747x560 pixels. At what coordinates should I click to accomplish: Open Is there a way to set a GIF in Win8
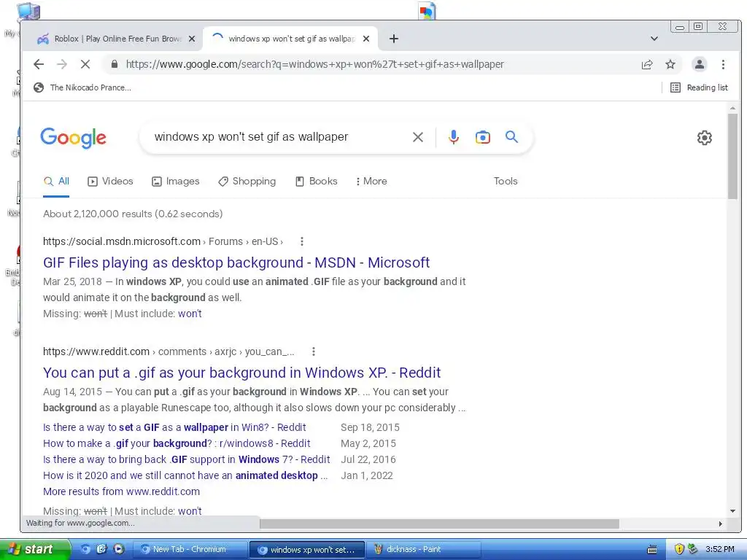coord(174,427)
